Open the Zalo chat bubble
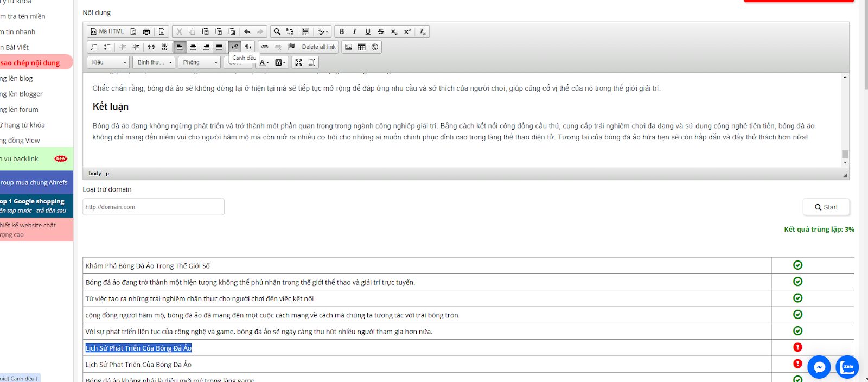868x382 pixels. [x=847, y=367]
